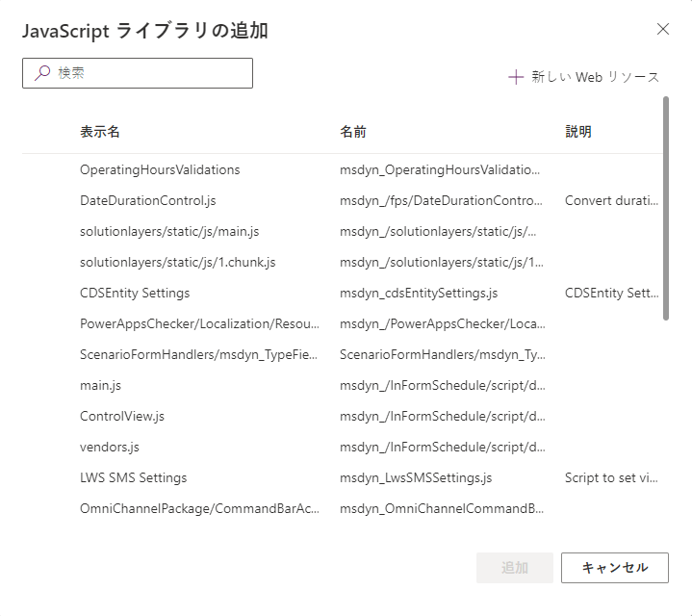Click ScenarioFormHandlers/msdyn_Ty... name cell
692x616 pixels.
(x=442, y=355)
